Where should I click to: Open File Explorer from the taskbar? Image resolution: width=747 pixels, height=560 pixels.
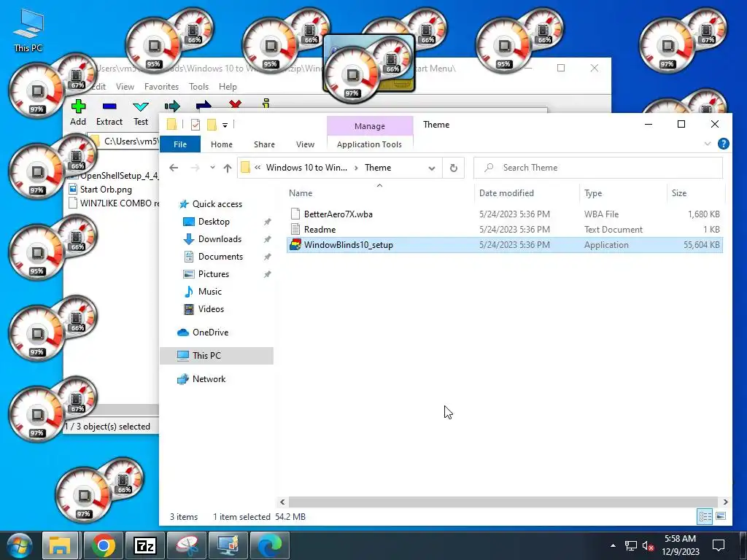pyautogui.click(x=60, y=545)
